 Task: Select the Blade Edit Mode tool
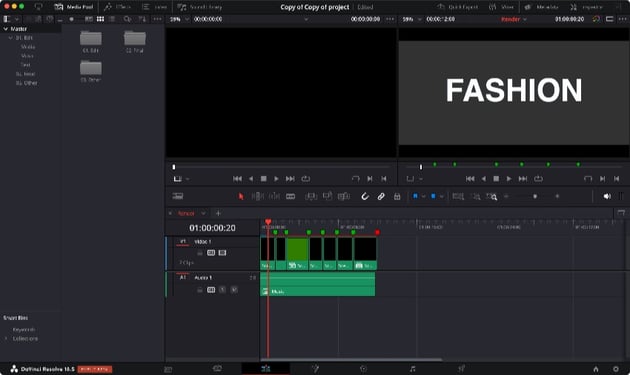coord(290,196)
